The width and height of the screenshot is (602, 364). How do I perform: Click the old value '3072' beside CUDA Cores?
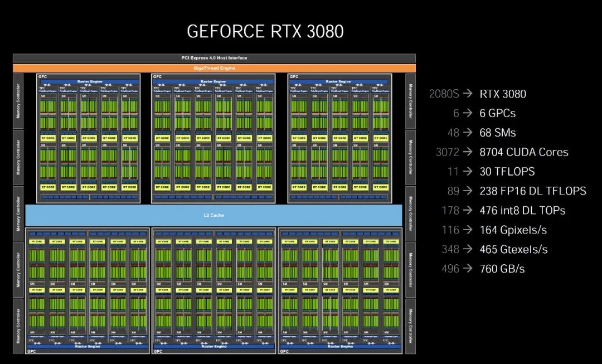447,152
